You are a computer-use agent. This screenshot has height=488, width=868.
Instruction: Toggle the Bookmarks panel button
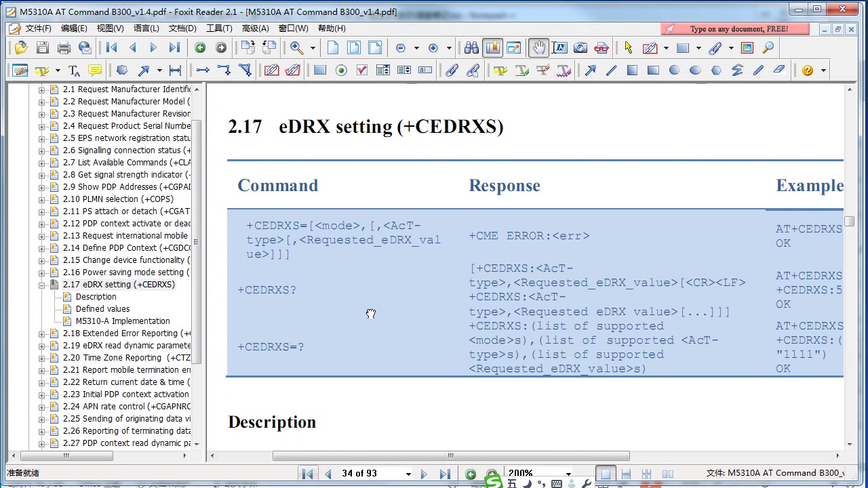point(492,47)
